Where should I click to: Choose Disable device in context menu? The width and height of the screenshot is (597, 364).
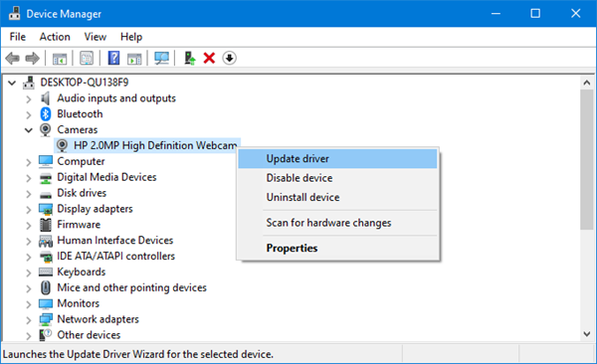pos(337,178)
